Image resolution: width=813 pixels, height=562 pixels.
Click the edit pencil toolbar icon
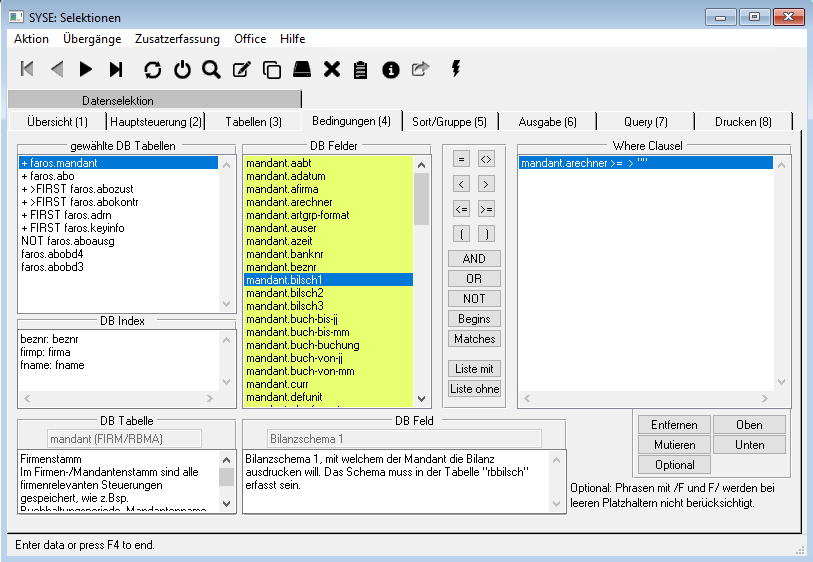(x=241, y=69)
